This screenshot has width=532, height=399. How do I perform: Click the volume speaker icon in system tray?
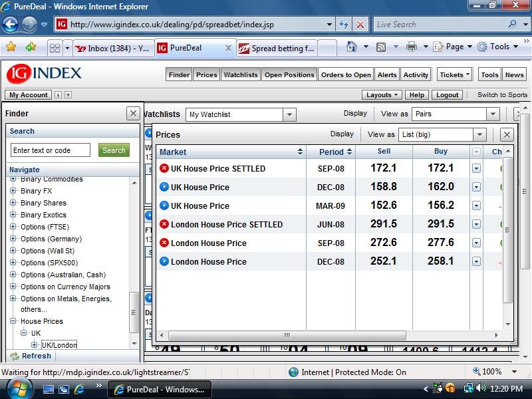pos(481,388)
